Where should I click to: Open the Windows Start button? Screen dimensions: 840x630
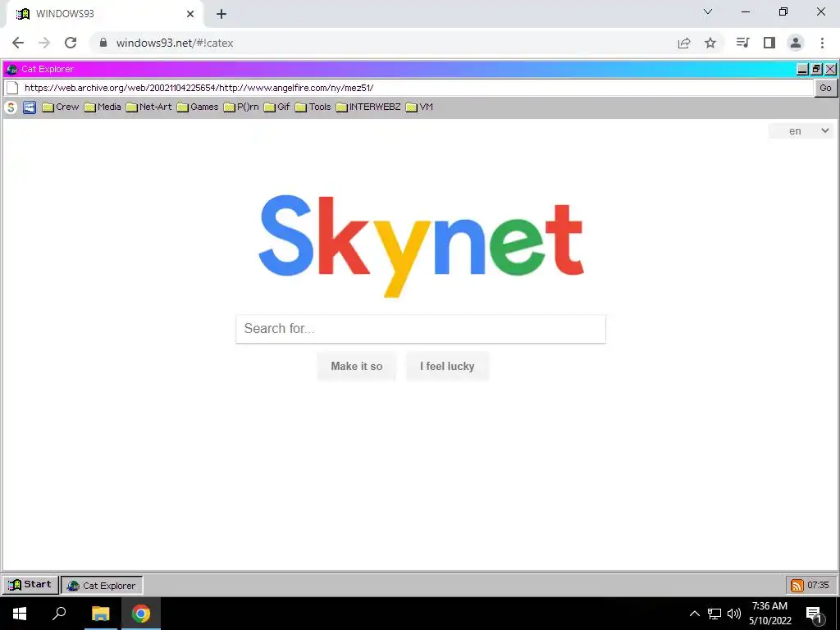pyautogui.click(x=20, y=614)
